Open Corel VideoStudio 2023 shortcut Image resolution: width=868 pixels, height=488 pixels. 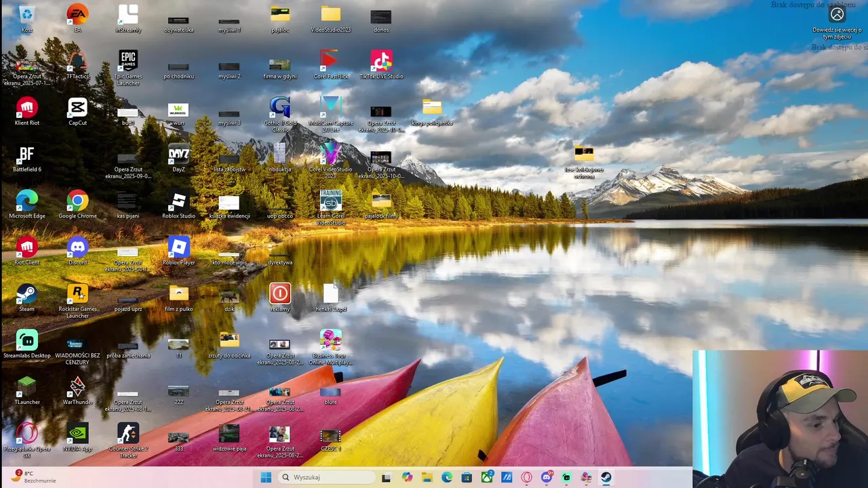tap(330, 161)
